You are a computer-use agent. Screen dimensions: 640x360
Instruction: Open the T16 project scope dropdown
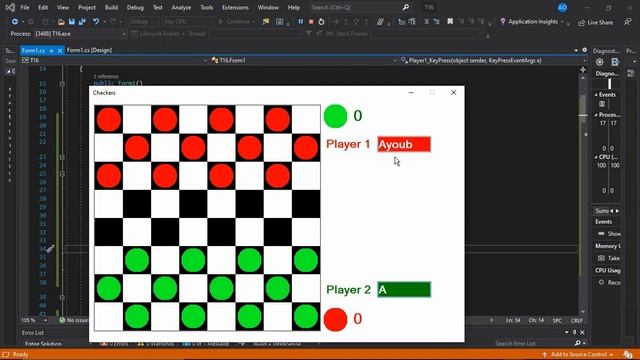115,60
